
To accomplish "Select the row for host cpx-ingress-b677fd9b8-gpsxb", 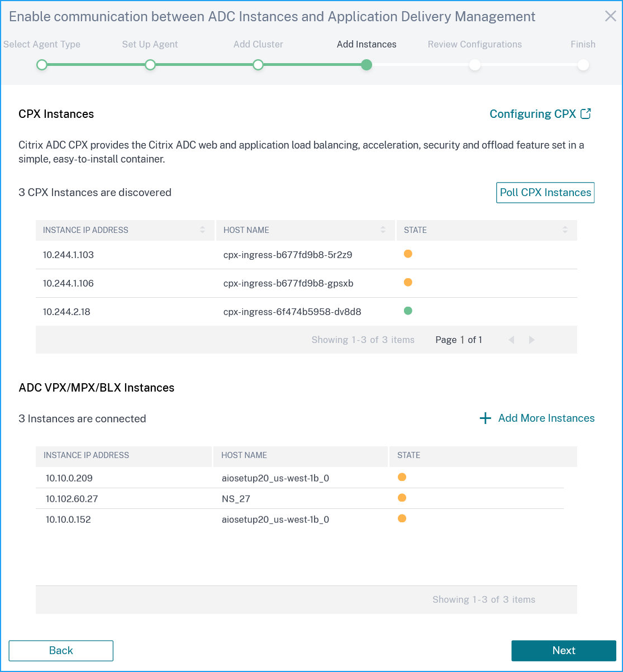I will (306, 283).
